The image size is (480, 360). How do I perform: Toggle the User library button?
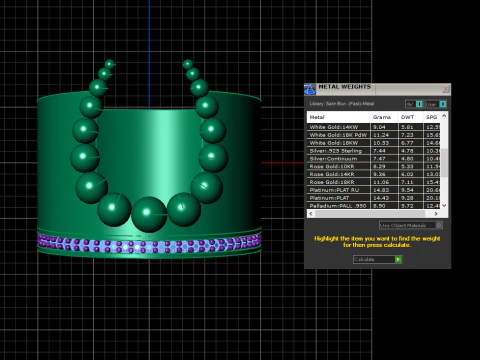pos(435,104)
